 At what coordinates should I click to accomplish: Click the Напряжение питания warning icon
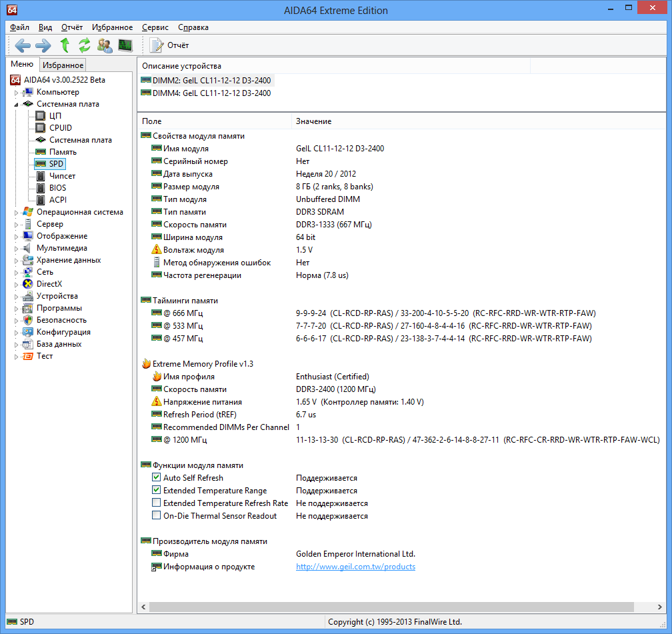[157, 401]
